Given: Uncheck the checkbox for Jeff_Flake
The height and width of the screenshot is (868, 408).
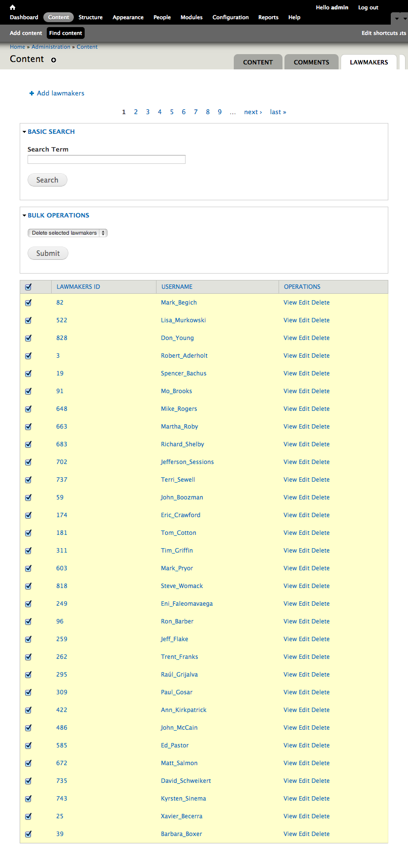Looking at the screenshot, I should (28, 639).
